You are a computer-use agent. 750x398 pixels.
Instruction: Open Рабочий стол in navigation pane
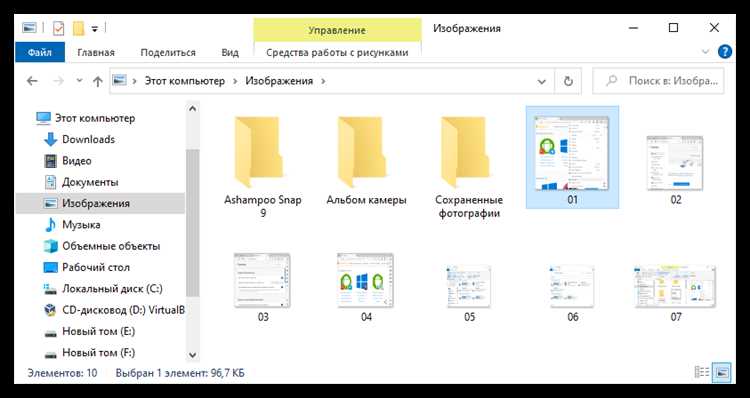[x=96, y=267]
